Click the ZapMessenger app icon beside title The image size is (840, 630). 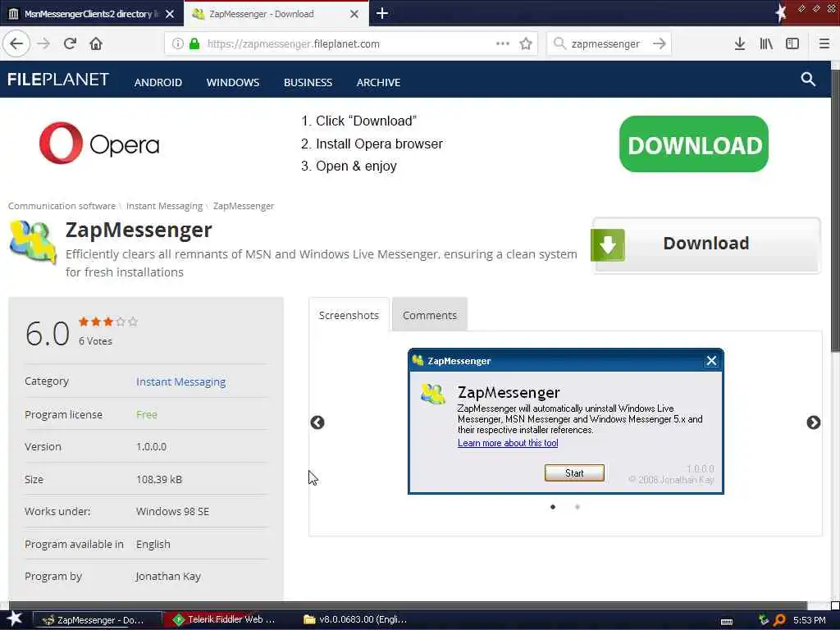pos(33,243)
